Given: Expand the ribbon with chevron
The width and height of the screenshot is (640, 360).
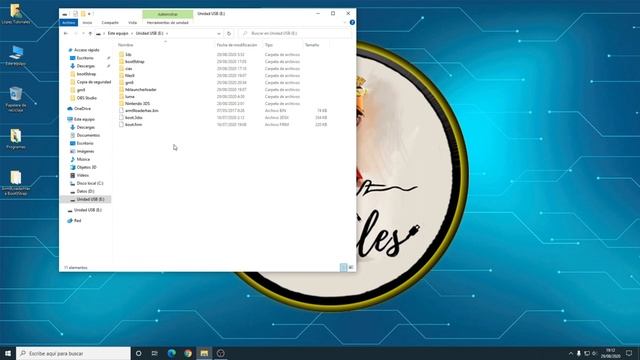Looking at the screenshot, I should point(345,22).
